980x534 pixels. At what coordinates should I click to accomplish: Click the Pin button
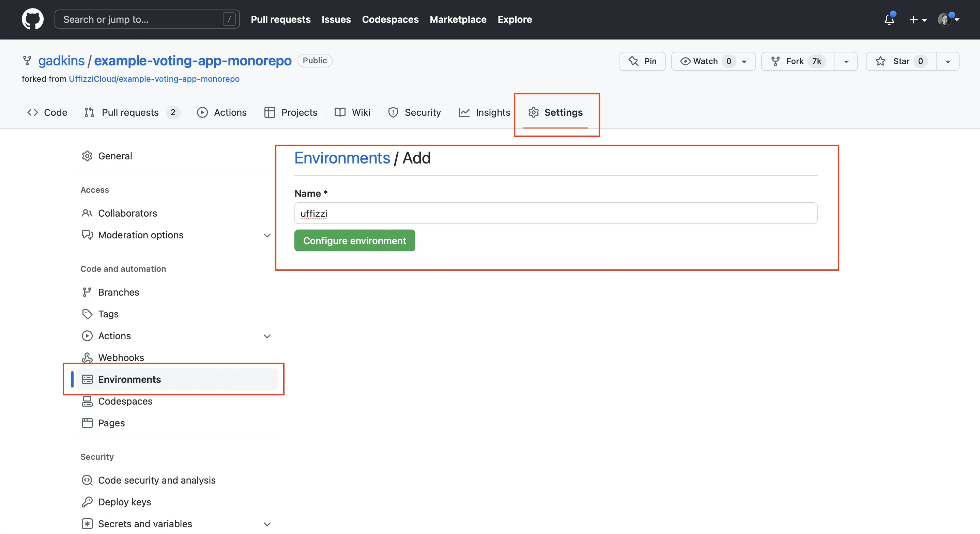point(642,61)
